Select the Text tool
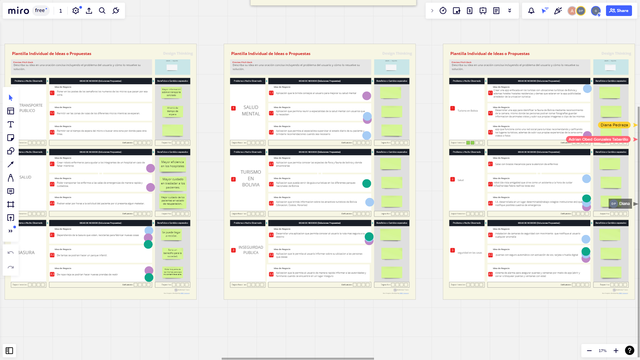Image resolution: width=640 pixels, height=360 pixels. pyautogui.click(x=11, y=124)
